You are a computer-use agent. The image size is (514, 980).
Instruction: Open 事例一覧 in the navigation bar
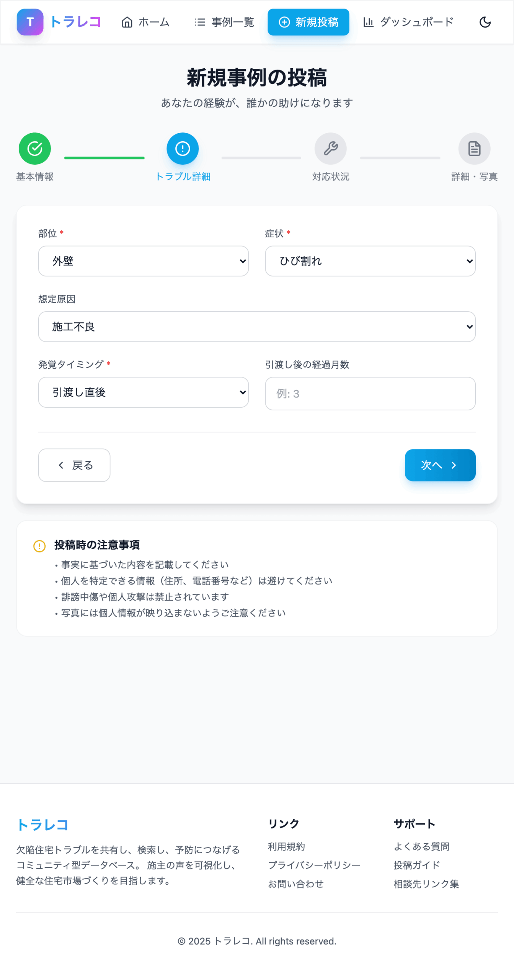tap(224, 22)
